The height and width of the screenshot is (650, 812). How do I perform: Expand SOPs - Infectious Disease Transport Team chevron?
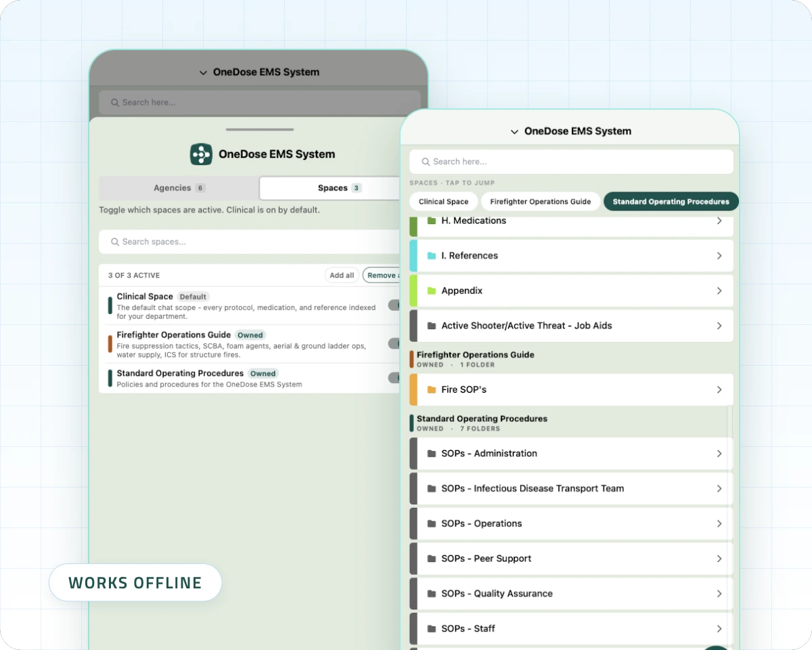pos(719,489)
